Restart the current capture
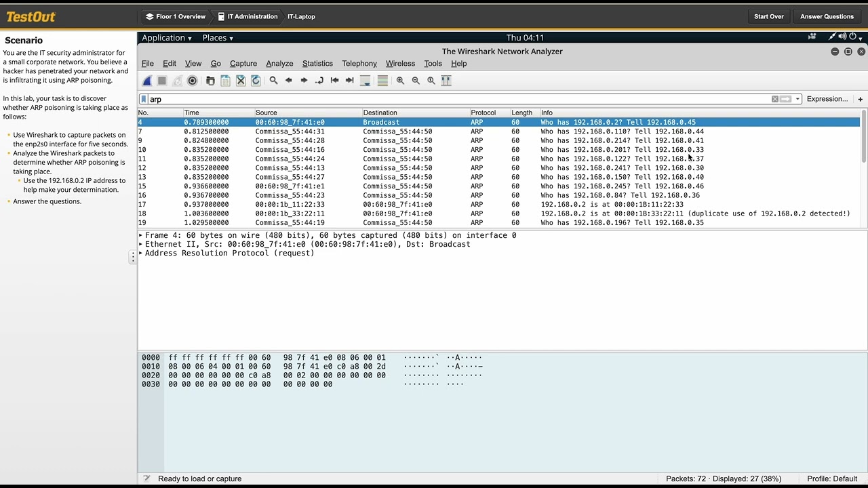Screen dimensions: 868x488 [x=177, y=81]
